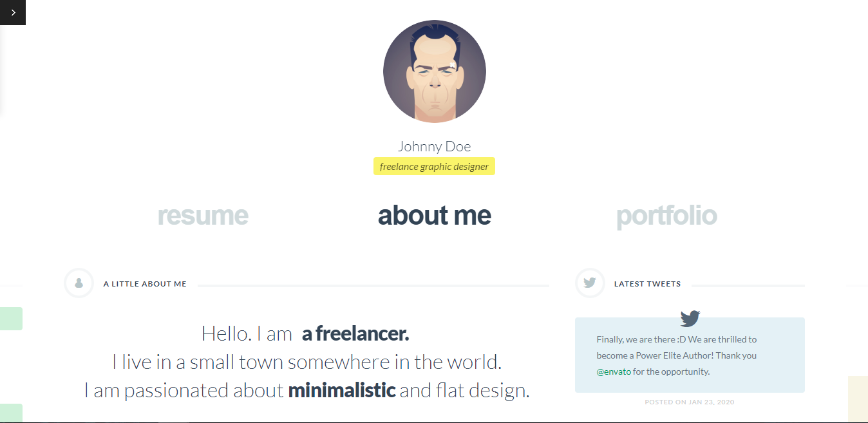Image resolution: width=868 pixels, height=423 pixels.
Task: Switch to the resume tab
Action: click(x=203, y=216)
